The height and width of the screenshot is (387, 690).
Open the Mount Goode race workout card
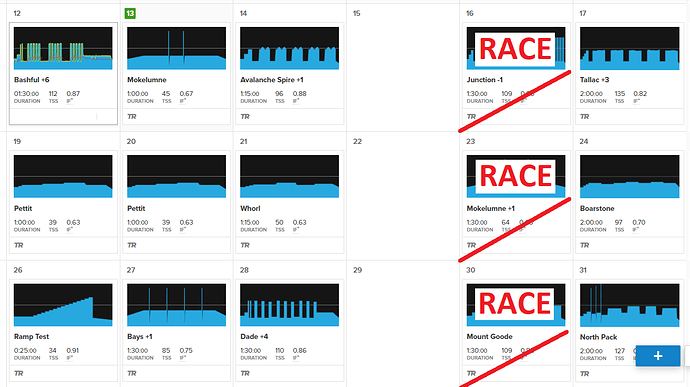(x=516, y=330)
